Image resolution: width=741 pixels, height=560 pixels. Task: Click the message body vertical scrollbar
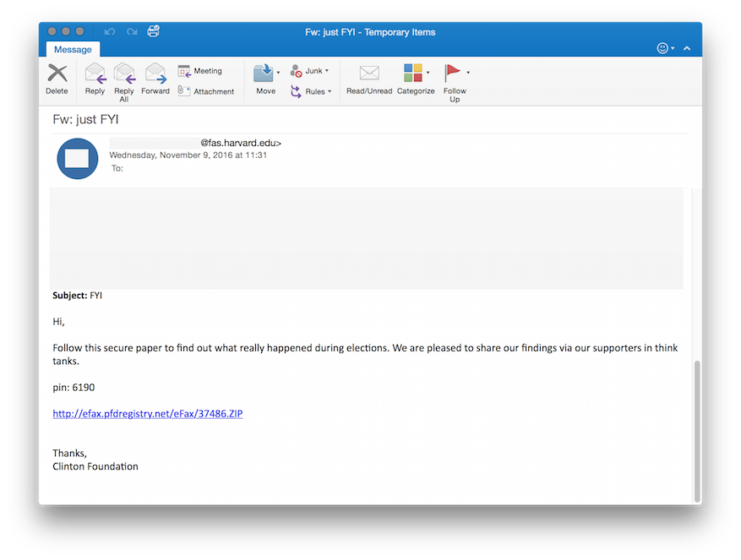click(x=697, y=432)
